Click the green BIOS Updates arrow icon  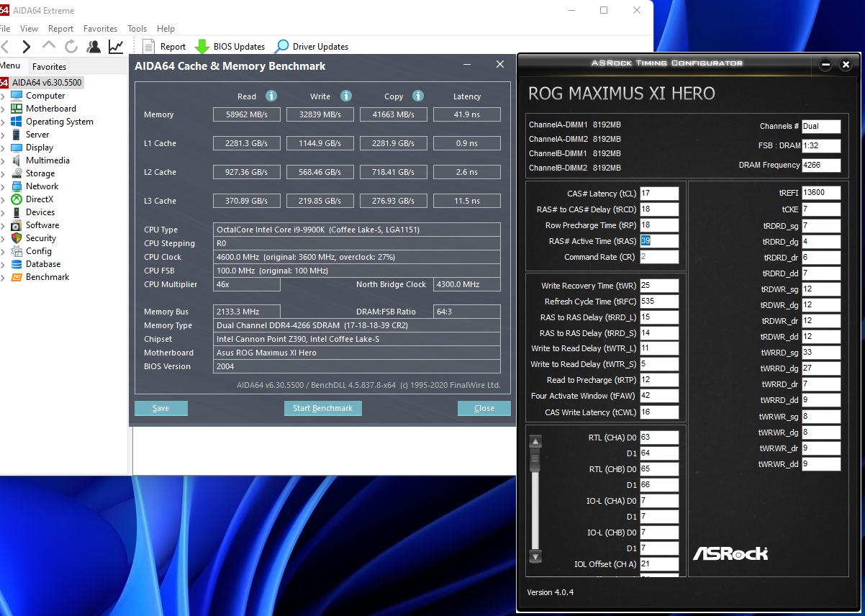pyautogui.click(x=202, y=47)
